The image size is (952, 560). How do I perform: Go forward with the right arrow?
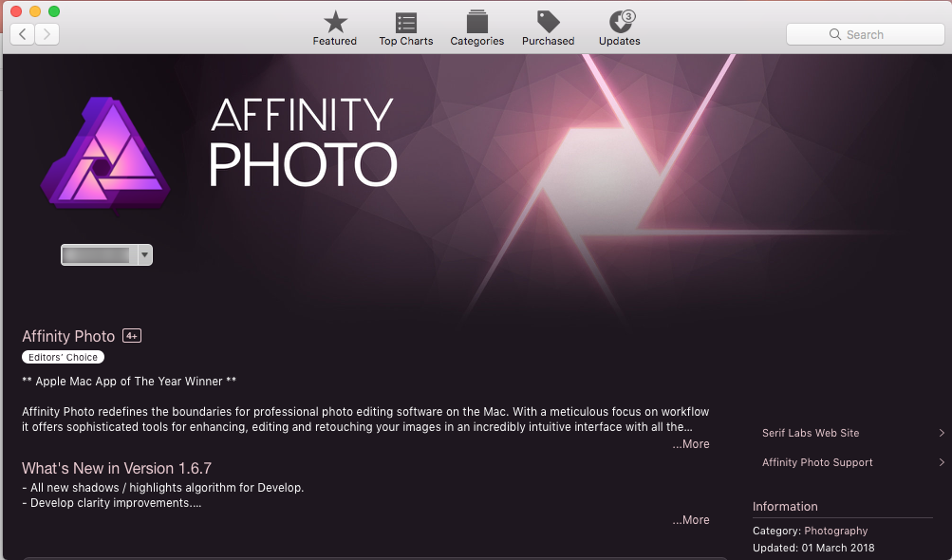click(x=47, y=34)
